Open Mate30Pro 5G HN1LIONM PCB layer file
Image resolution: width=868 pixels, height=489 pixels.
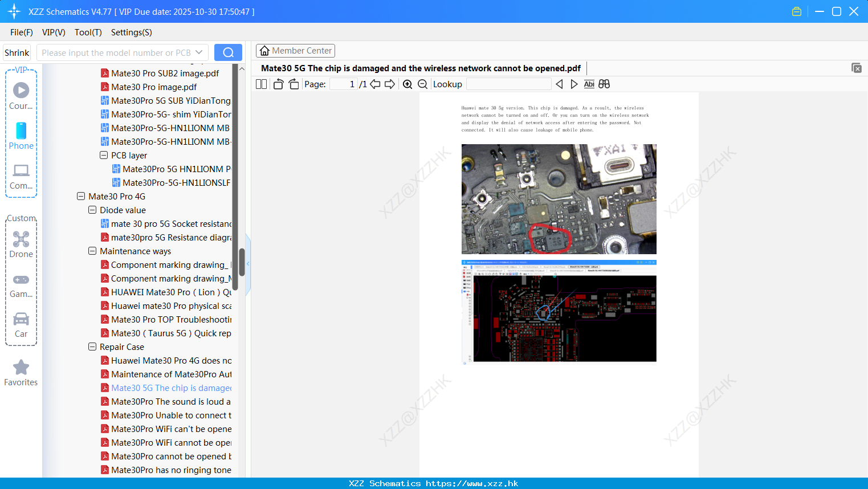[x=172, y=169]
